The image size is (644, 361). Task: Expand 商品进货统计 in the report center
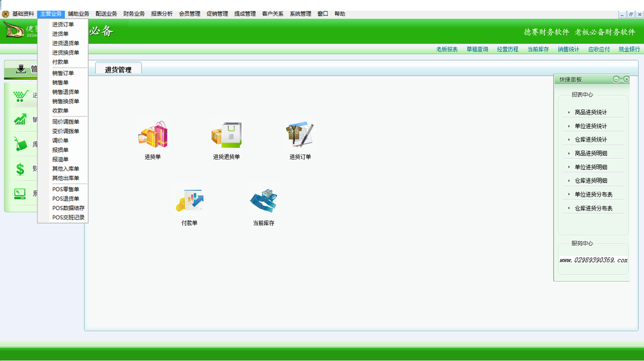pos(591,112)
